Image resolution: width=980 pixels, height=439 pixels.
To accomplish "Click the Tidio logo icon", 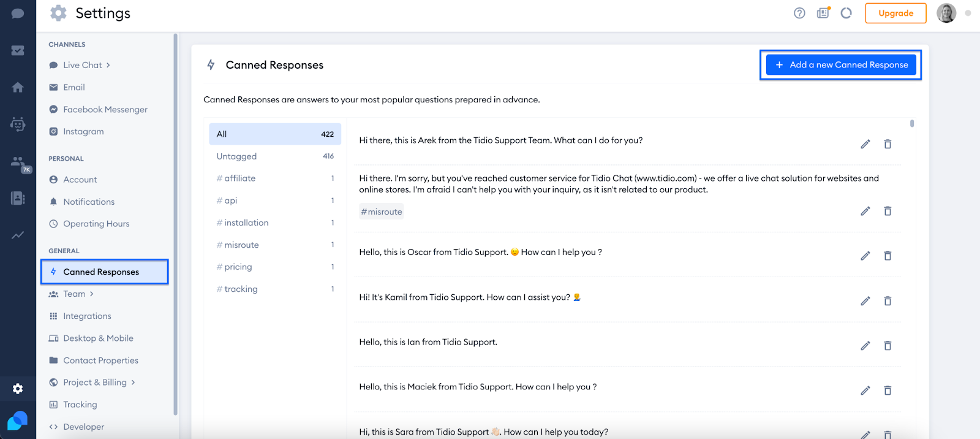I will pyautogui.click(x=18, y=421).
